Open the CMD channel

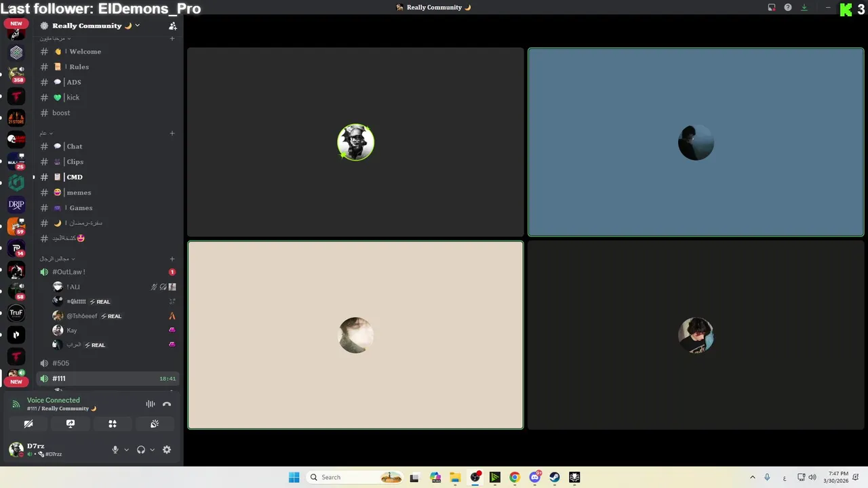(107, 177)
